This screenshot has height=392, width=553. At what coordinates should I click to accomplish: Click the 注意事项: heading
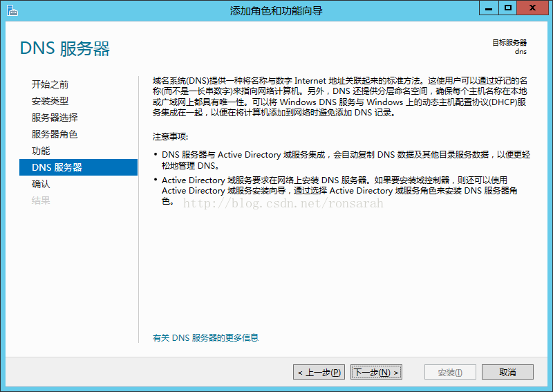tap(170, 137)
